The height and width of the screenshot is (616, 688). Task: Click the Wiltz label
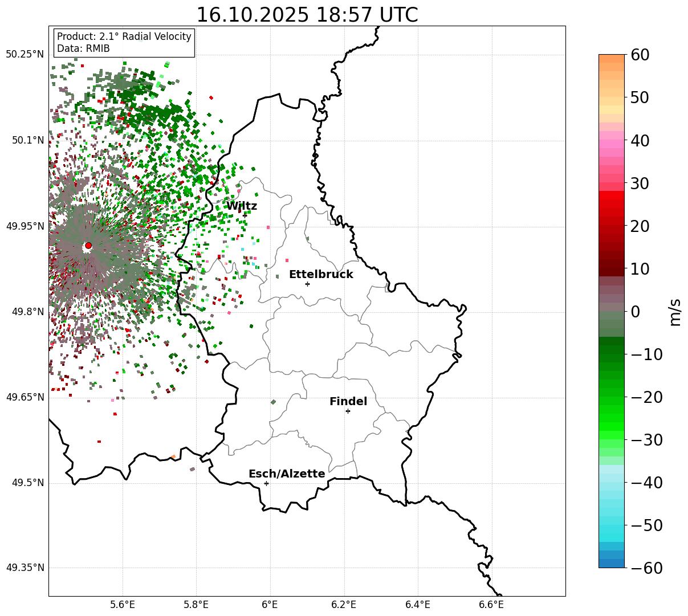[242, 206]
